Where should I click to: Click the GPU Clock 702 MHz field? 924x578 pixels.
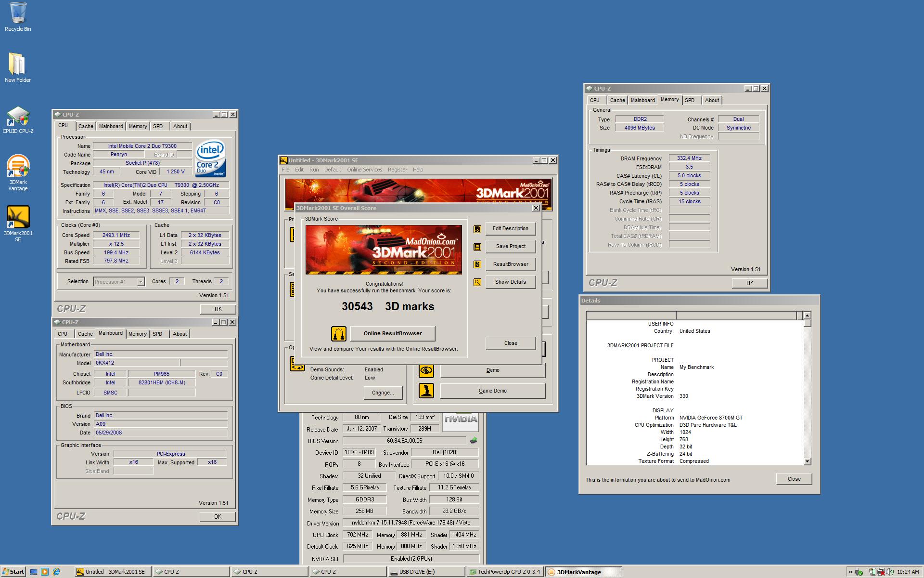358,535
